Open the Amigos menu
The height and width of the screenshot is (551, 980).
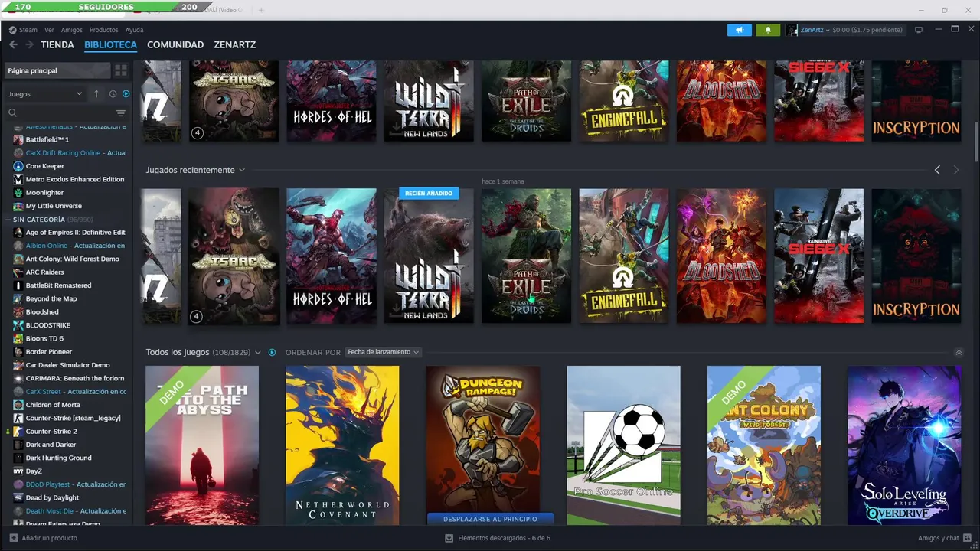[72, 30]
